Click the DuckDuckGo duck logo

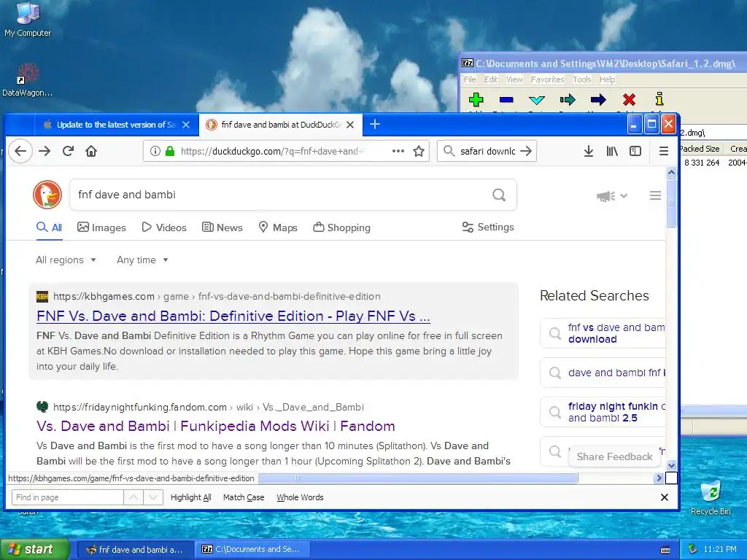[47, 194]
